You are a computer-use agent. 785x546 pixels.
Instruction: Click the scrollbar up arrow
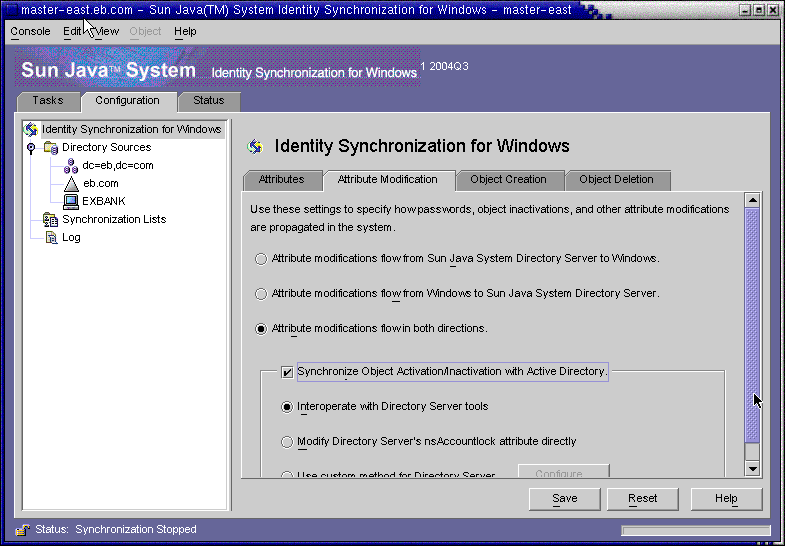tap(752, 201)
